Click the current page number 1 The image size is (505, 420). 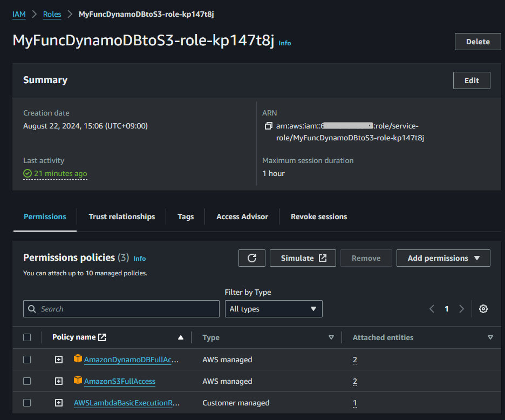(x=447, y=309)
